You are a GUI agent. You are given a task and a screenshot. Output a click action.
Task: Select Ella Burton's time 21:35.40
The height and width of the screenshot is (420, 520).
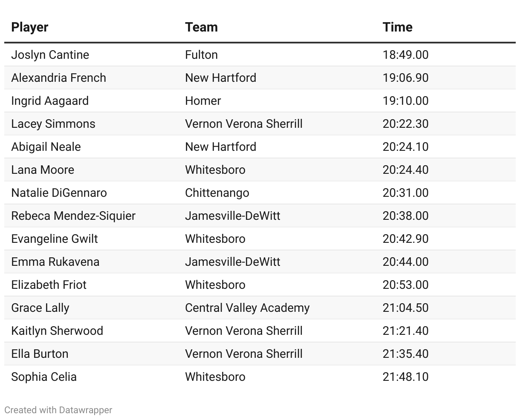tap(405, 354)
